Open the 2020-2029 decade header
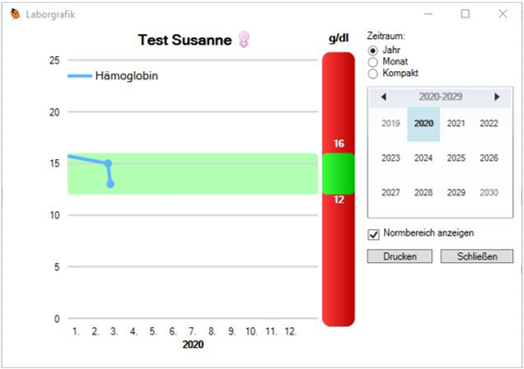This screenshot has width=524, height=369. pyautogui.click(x=440, y=97)
